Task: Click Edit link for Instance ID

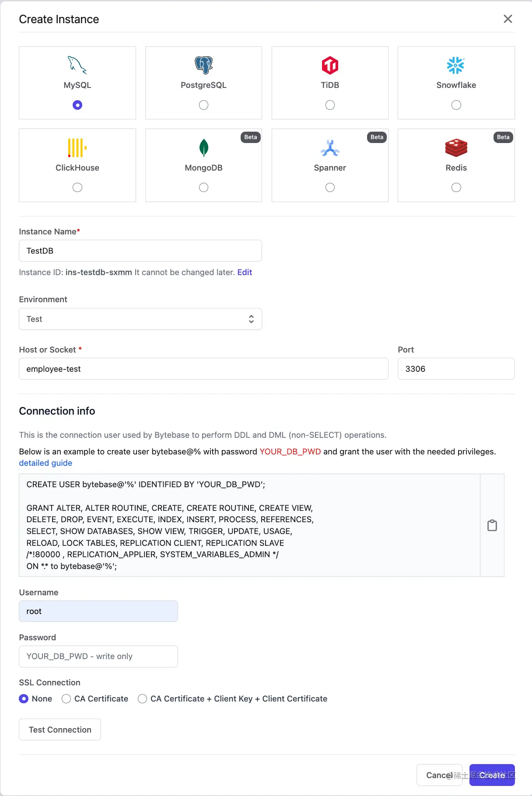Action: pyautogui.click(x=245, y=272)
